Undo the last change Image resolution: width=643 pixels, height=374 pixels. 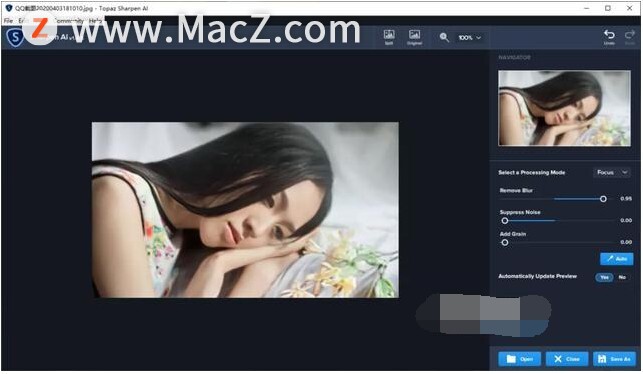(609, 37)
